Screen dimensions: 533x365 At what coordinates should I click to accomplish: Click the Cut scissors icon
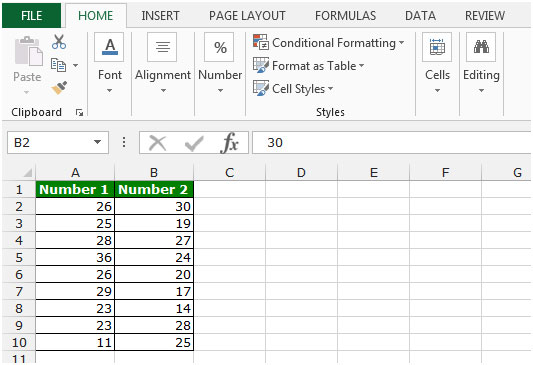[x=59, y=42]
